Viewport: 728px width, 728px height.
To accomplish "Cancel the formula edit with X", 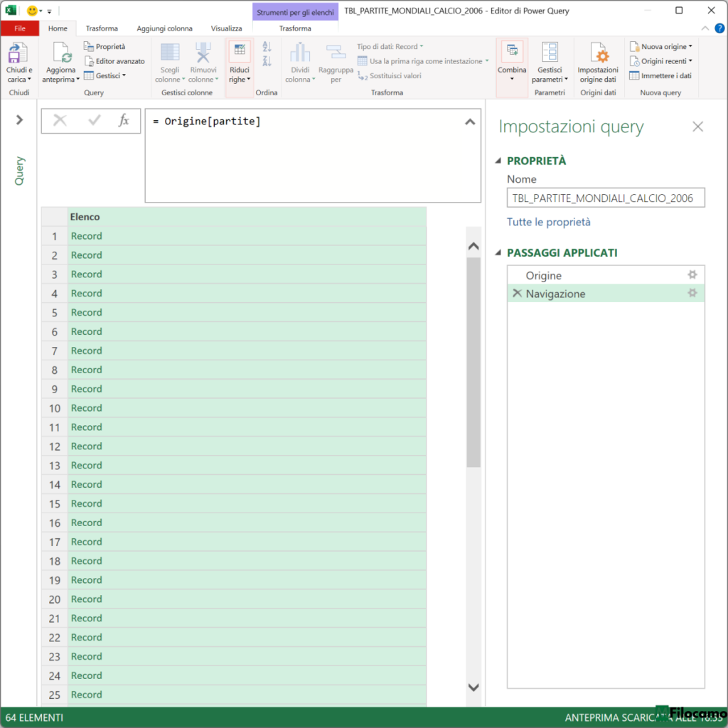I will point(60,121).
